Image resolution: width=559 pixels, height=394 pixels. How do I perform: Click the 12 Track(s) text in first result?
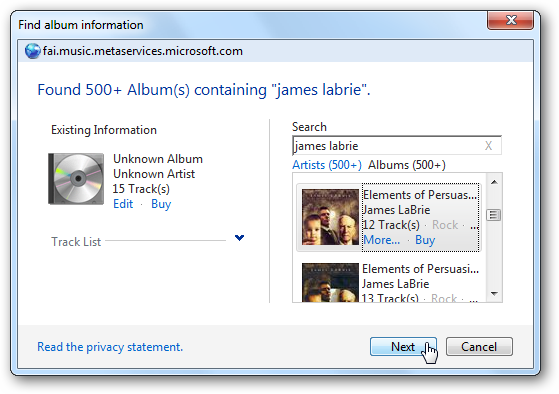(391, 225)
